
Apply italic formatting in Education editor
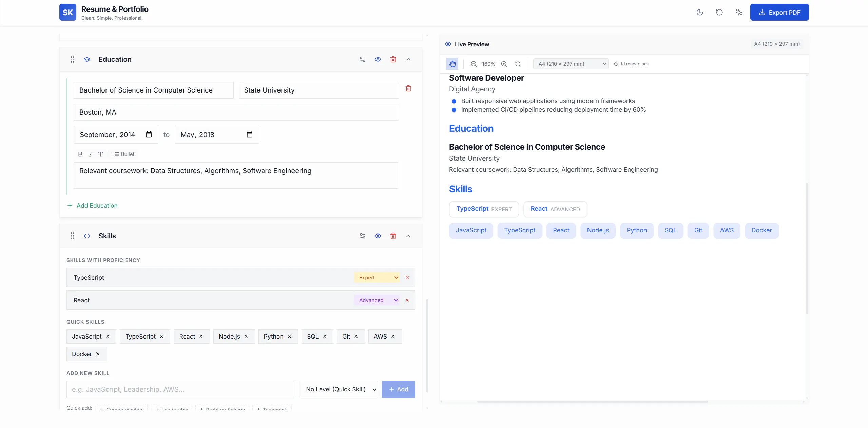(90, 154)
